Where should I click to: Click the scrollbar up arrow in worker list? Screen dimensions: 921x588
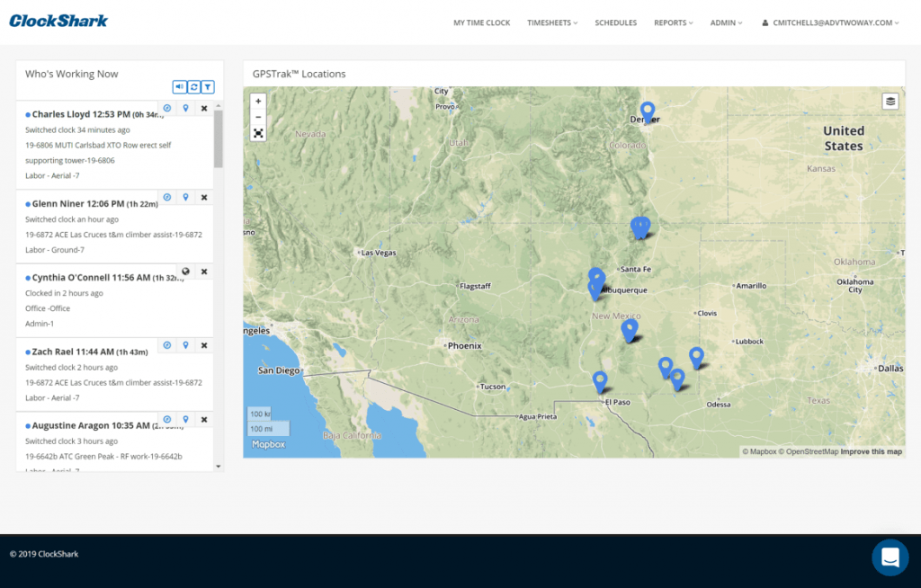click(219, 106)
